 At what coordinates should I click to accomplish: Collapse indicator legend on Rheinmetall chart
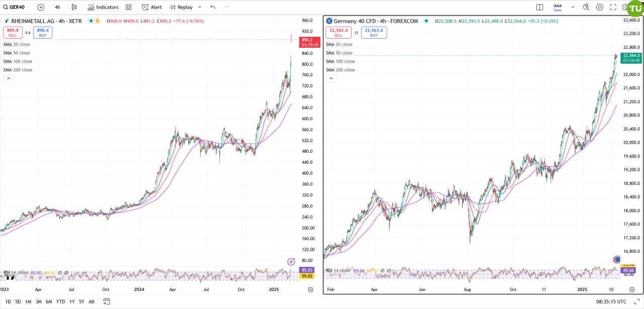8,78
